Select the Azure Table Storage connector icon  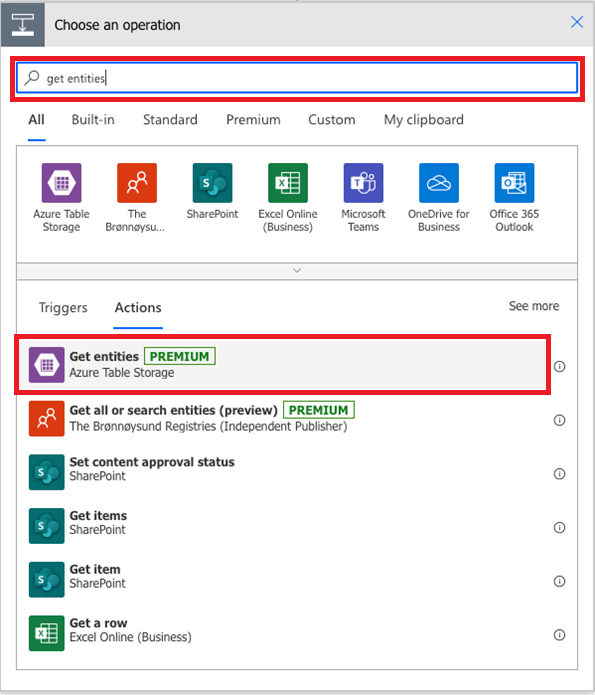[x=61, y=183]
